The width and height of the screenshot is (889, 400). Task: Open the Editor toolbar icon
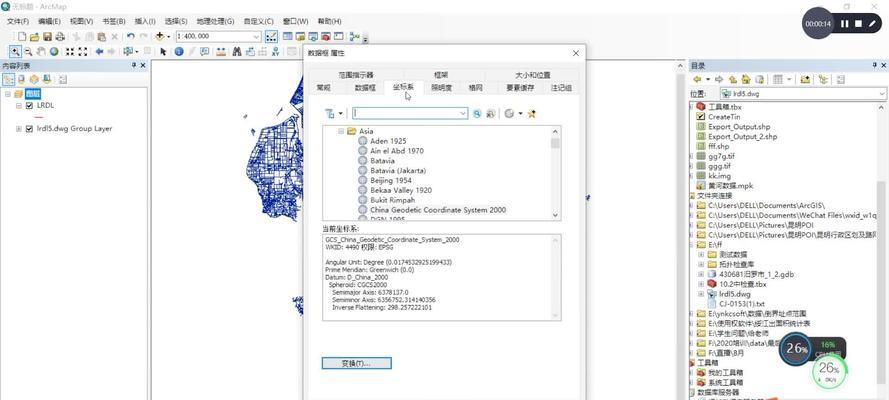click(272, 36)
